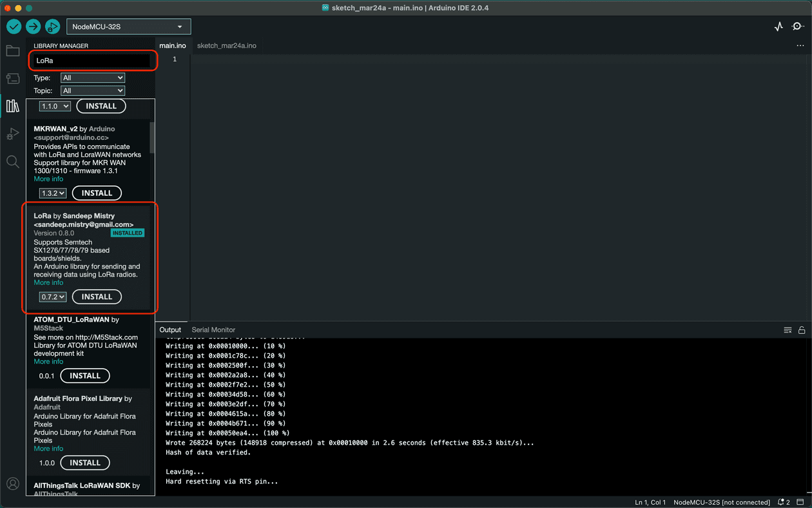Expand the NodeMCU-32S board selector dropdown
This screenshot has height=508, width=812.
coord(129,26)
